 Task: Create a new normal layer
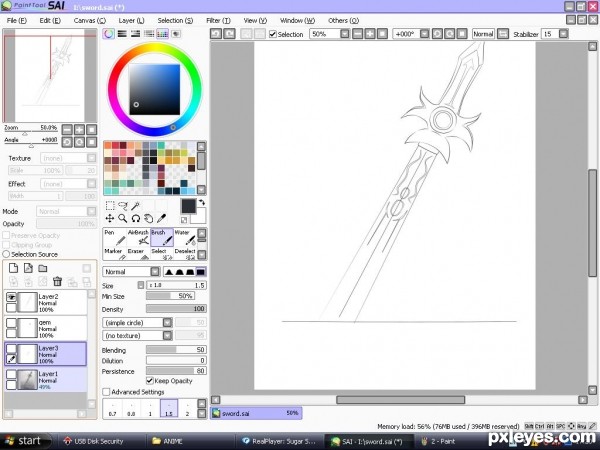click(13, 268)
